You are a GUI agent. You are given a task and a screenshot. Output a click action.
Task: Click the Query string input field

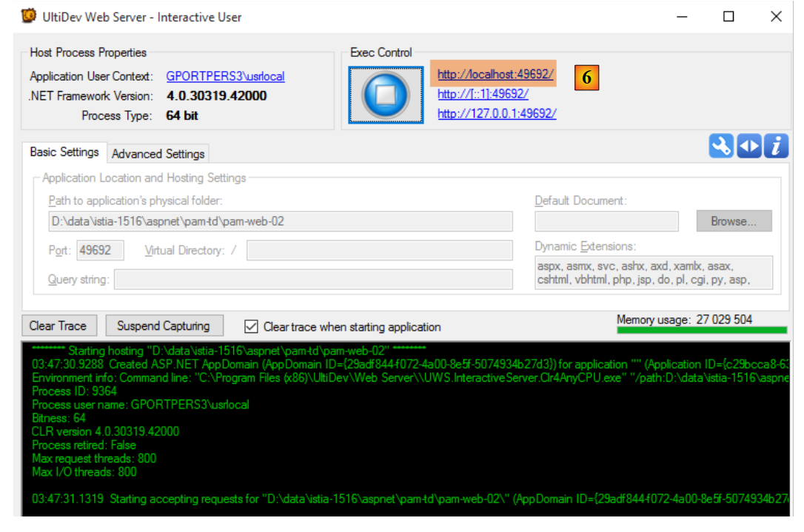[312, 279]
